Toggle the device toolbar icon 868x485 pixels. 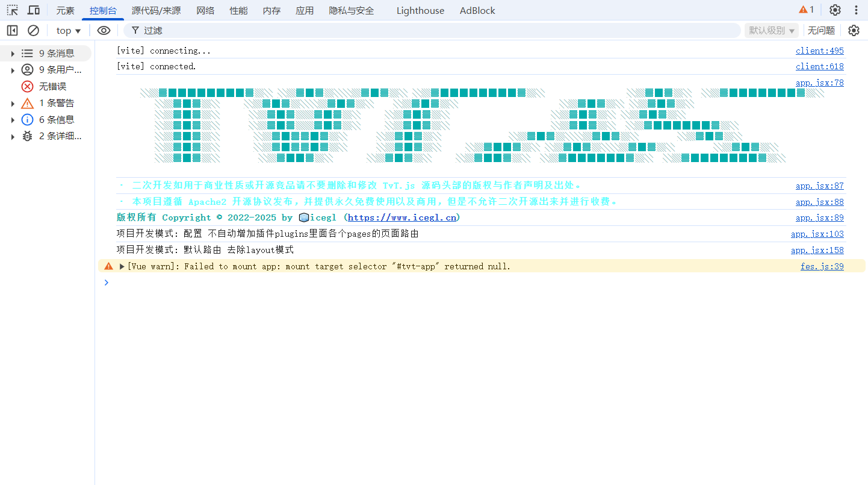point(34,10)
